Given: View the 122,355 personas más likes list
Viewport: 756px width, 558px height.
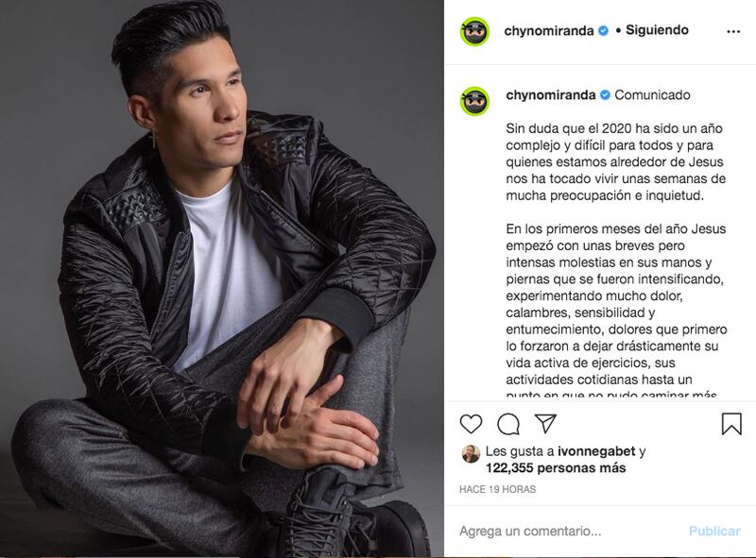Looking at the screenshot, I should pyautogui.click(x=556, y=468).
